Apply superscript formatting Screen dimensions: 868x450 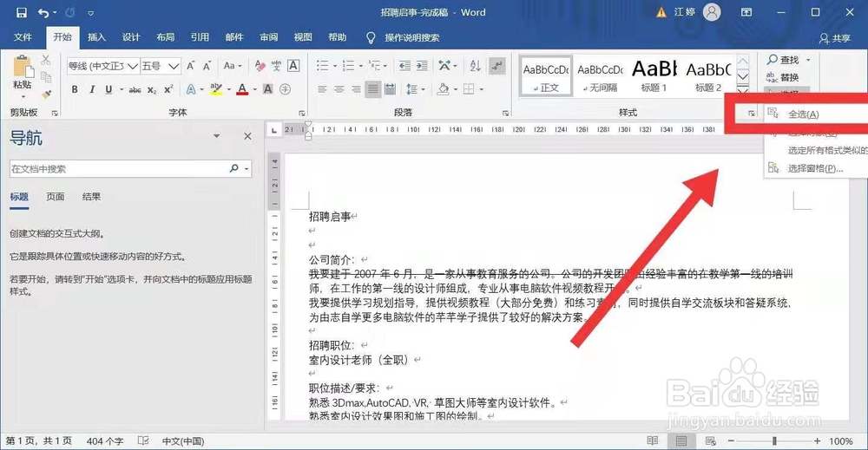coord(169,89)
